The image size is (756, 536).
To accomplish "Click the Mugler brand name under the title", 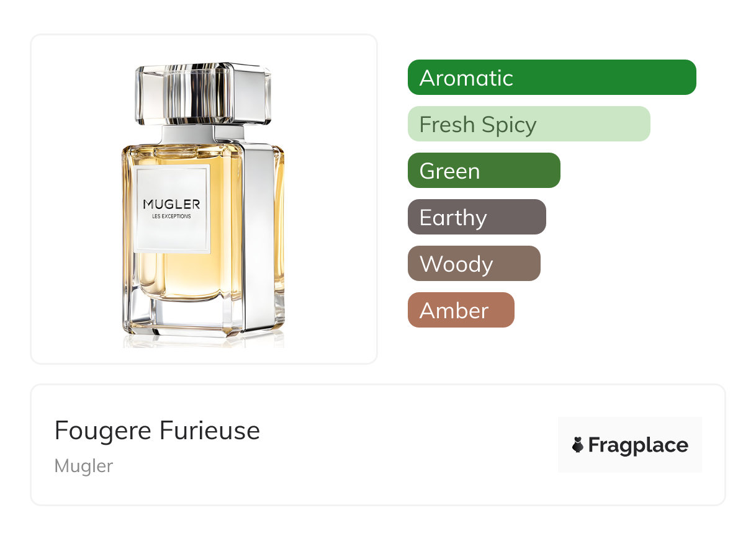I will [84, 466].
